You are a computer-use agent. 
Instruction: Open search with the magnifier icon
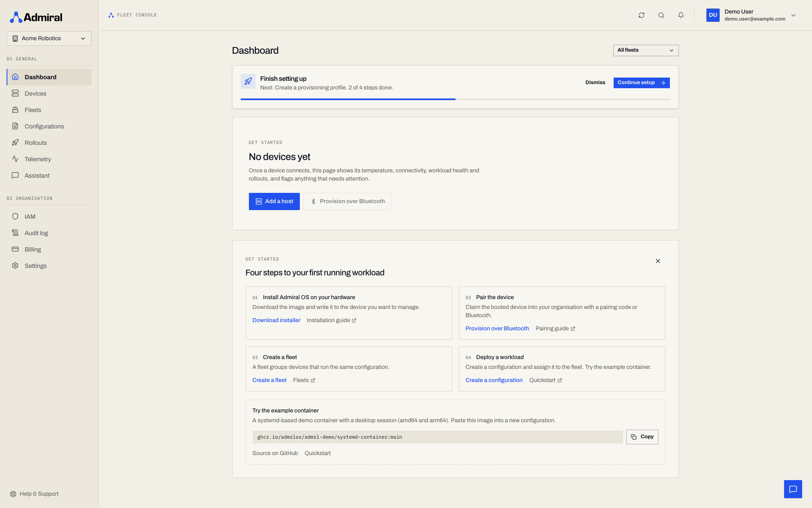point(661,15)
